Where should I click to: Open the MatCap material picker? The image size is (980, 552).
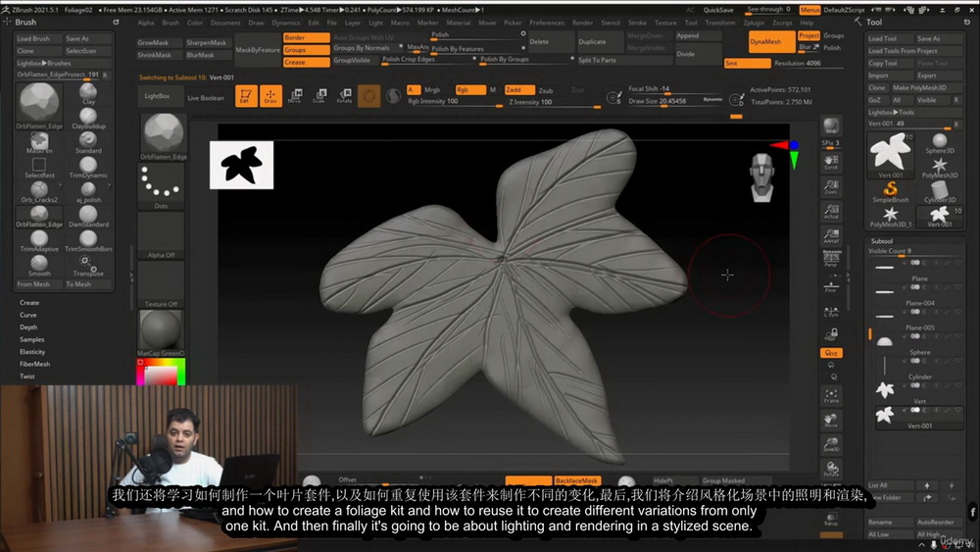click(161, 333)
